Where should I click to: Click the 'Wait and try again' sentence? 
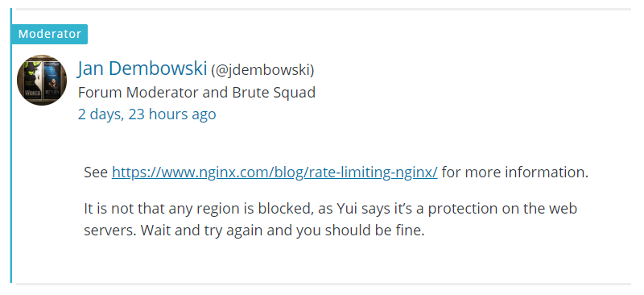(283, 231)
